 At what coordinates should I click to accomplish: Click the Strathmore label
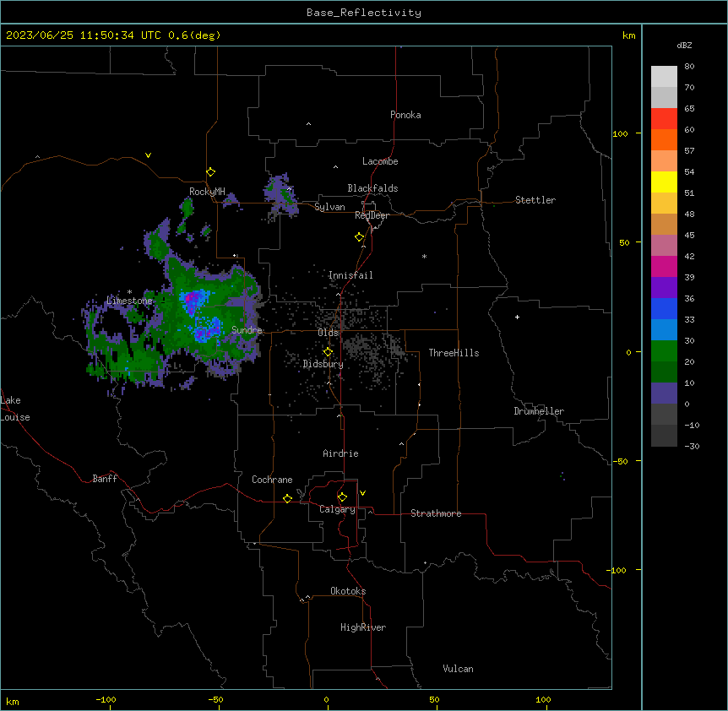pyautogui.click(x=436, y=513)
